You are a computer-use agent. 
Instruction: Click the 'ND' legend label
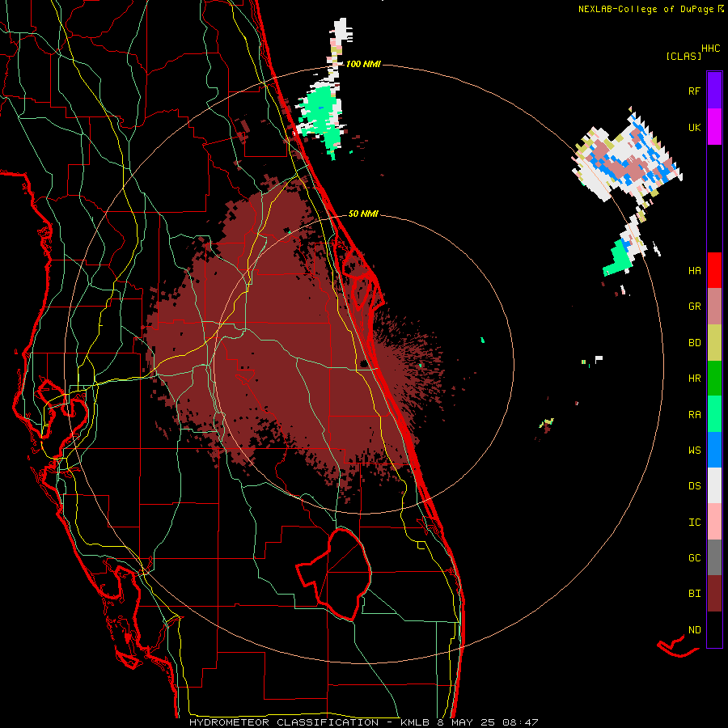694,630
